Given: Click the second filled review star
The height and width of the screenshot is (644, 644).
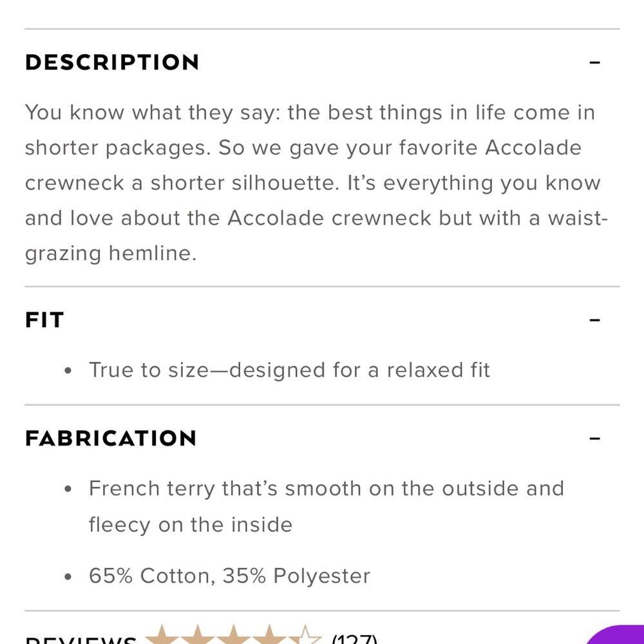Looking at the screenshot, I should coord(198,635).
